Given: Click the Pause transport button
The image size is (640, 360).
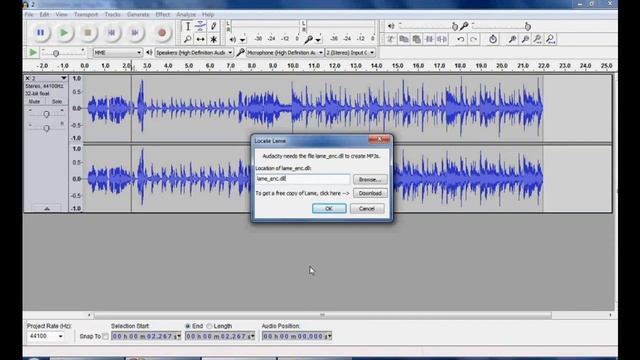Looking at the screenshot, I should tap(40, 33).
